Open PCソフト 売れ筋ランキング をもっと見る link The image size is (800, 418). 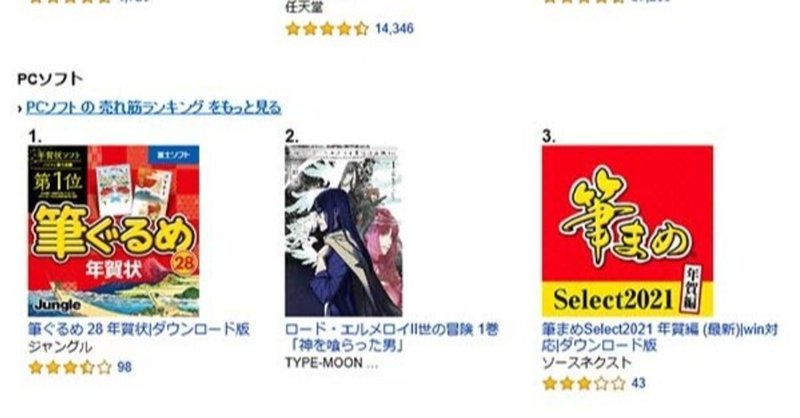click(x=154, y=108)
